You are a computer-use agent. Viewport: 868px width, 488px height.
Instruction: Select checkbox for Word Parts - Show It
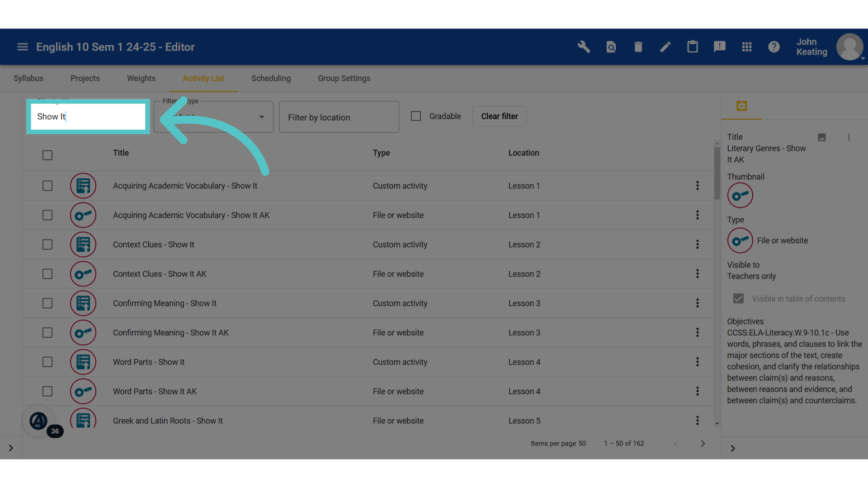pos(47,362)
